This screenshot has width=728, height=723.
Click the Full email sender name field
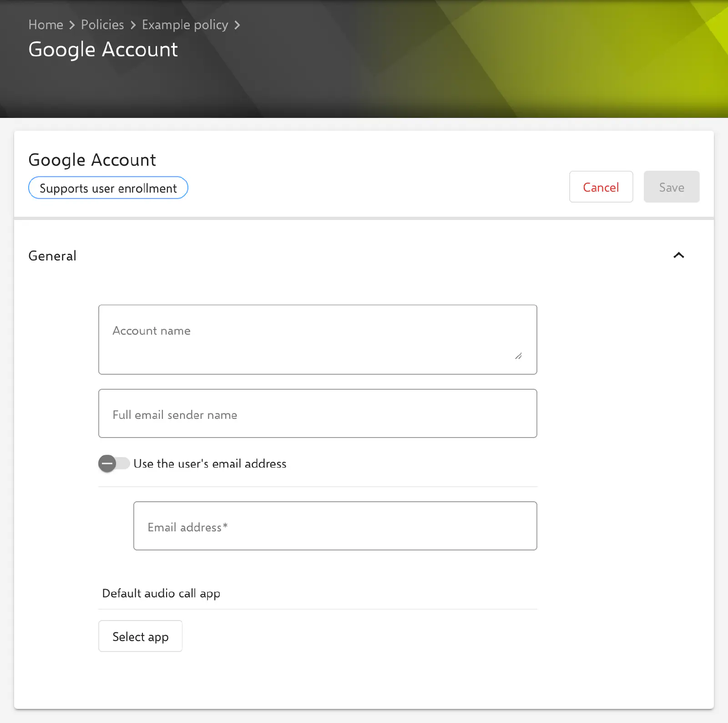pyautogui.click(x=318, y=413)
